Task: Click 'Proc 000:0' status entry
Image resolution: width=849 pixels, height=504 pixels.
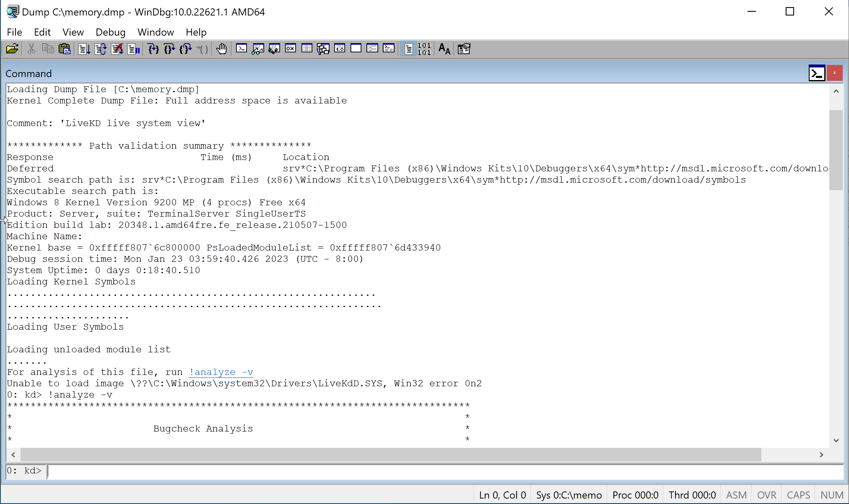Action: (635, 495)
